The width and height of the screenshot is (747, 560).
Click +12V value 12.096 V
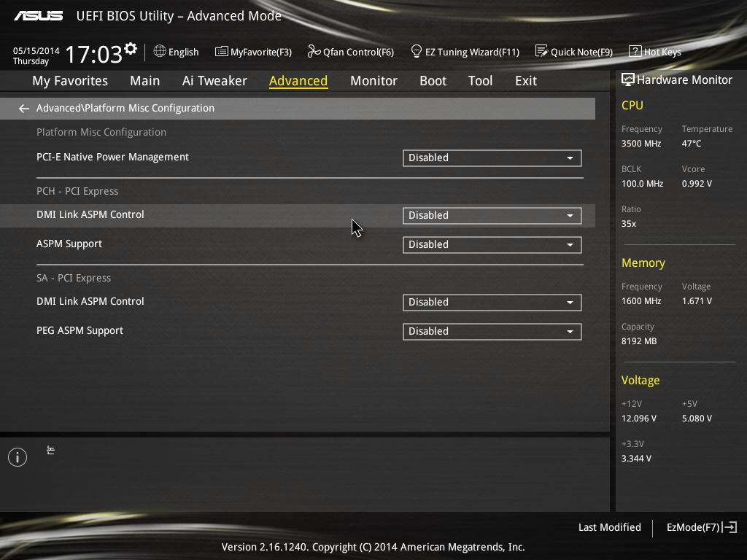coord(639,418)
